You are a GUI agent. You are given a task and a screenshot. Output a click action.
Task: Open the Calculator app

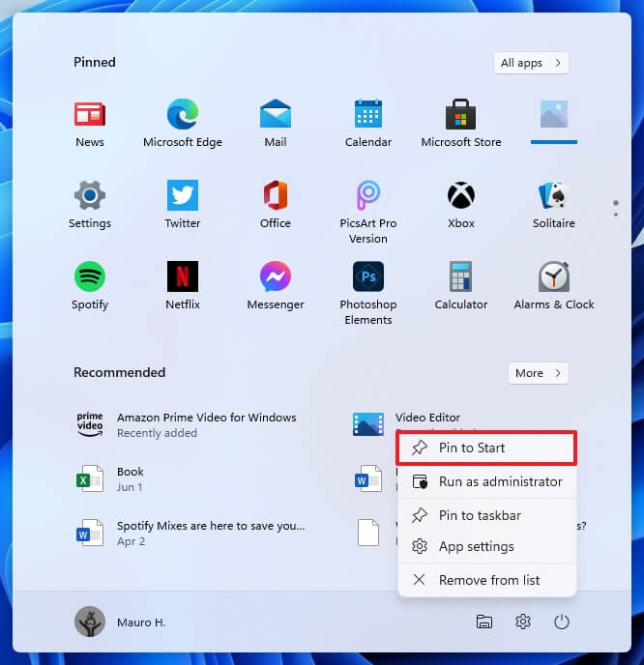coord(460,286)
